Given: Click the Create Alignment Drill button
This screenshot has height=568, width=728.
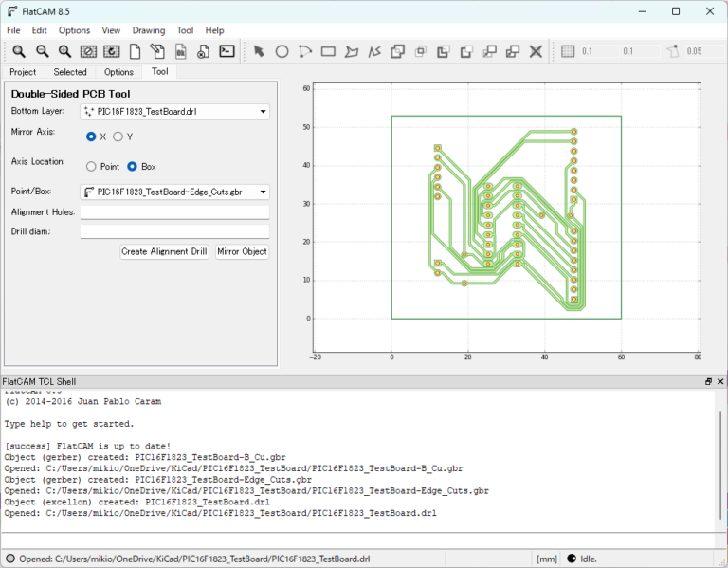Looking at the screenshot, I should click(x=164, y=251).
